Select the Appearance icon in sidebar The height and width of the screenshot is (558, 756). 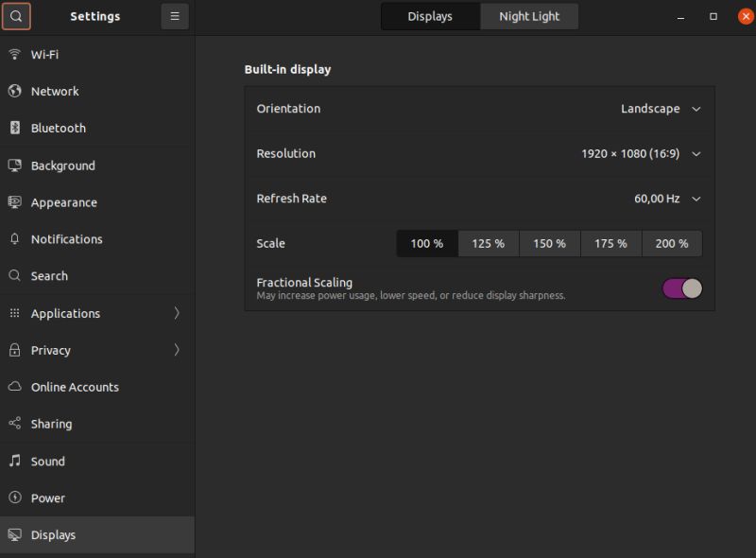(16, 201)
